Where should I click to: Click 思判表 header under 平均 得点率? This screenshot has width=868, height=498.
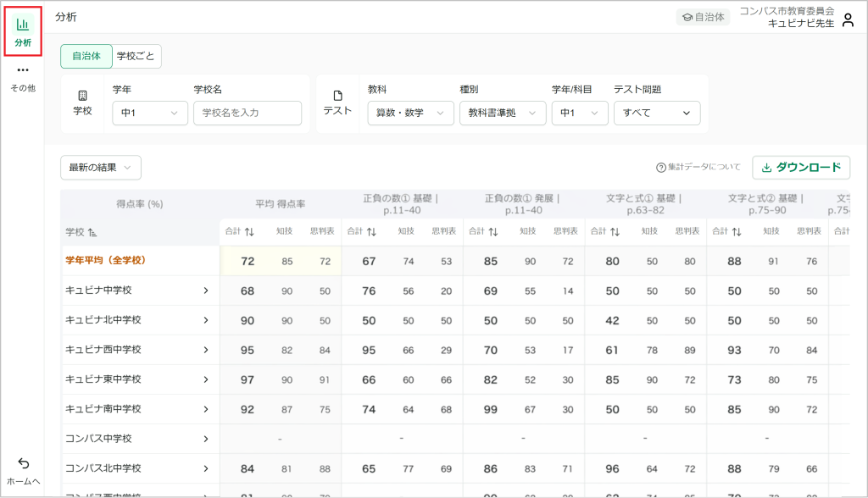(x=322, y=231)
